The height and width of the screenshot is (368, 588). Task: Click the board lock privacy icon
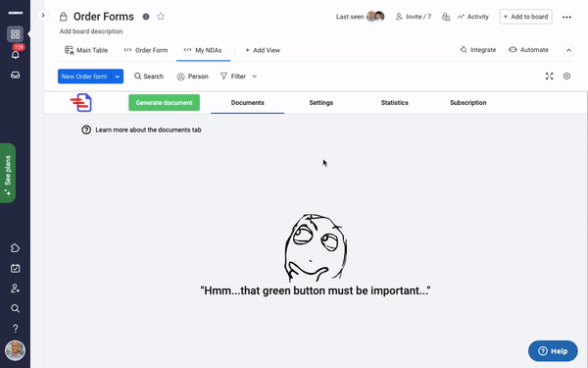click(64, 17)
